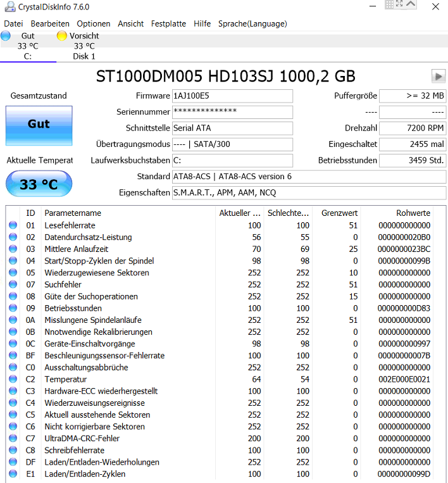
Task: Click status icon for C2 Temperatur row
Action: [13, 379]
